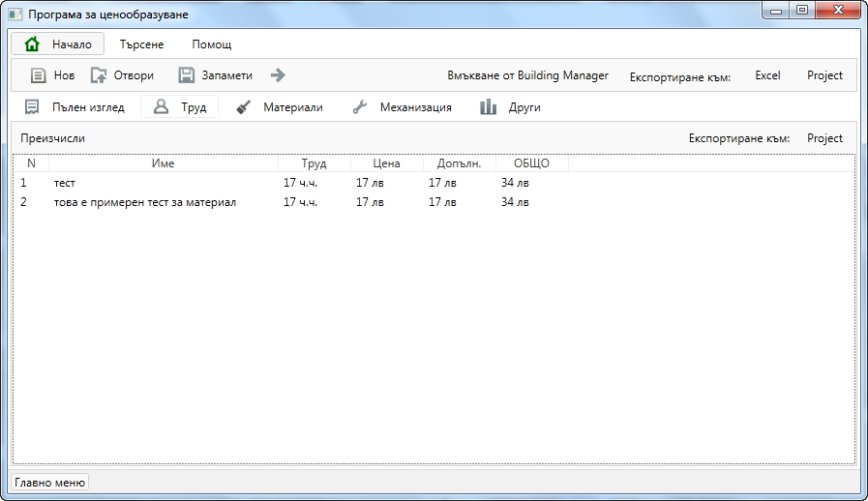Export to Excel from top toolbar

coord(767,75)
